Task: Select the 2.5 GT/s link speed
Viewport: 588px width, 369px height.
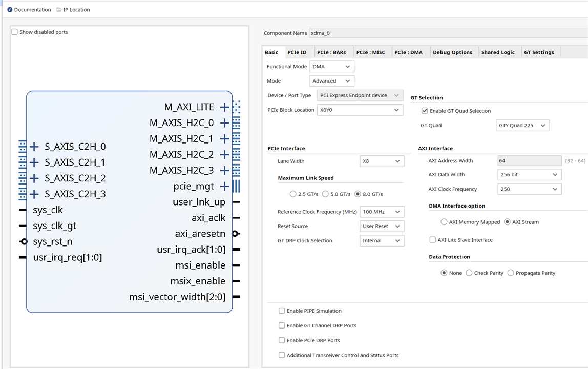Action: point(293,194)
